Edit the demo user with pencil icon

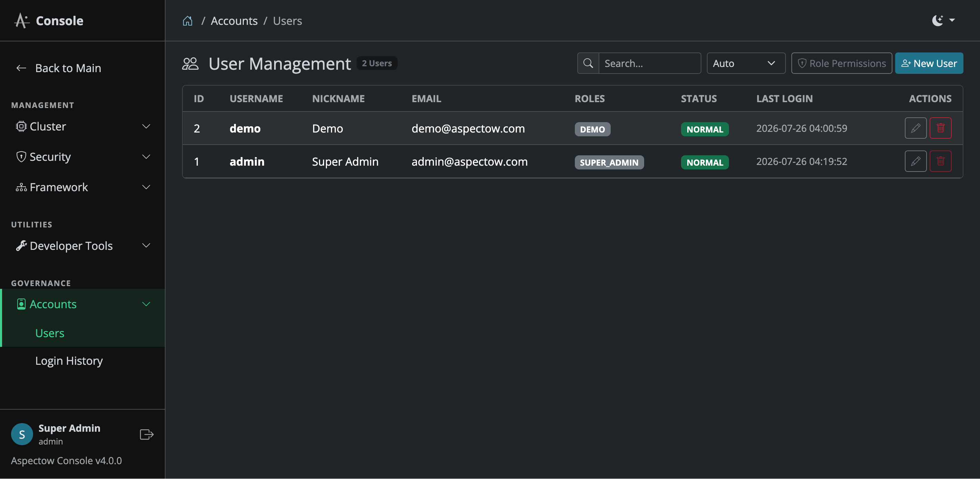click(915, 128)
